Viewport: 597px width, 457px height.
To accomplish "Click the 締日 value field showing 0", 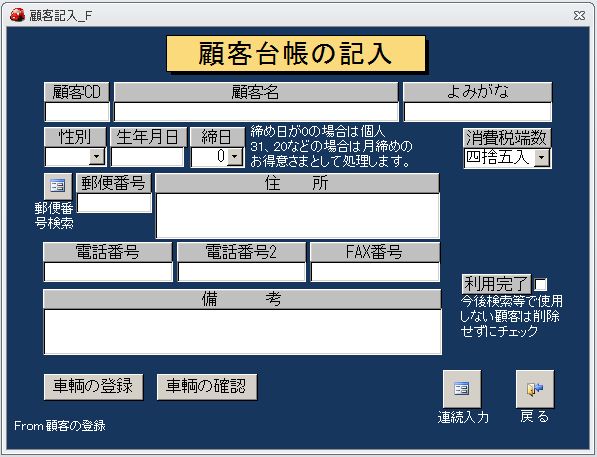I will click(209, 157).
